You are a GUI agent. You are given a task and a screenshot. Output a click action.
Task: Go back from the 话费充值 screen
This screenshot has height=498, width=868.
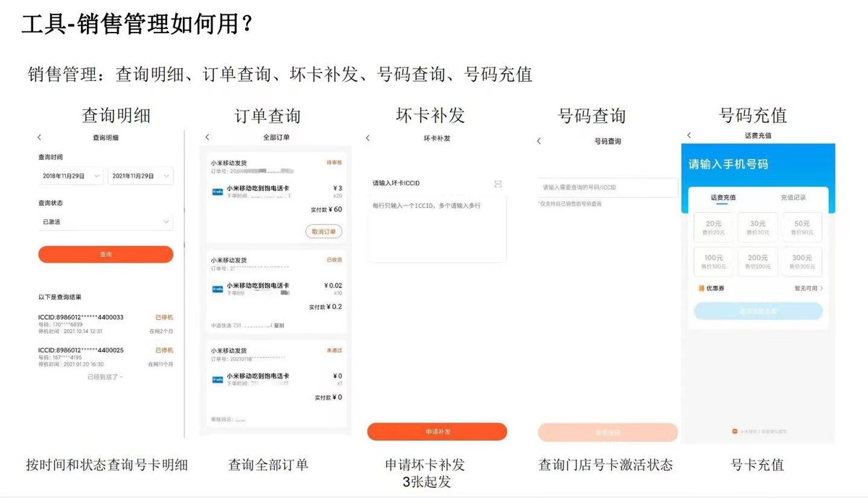pos(689,135)
